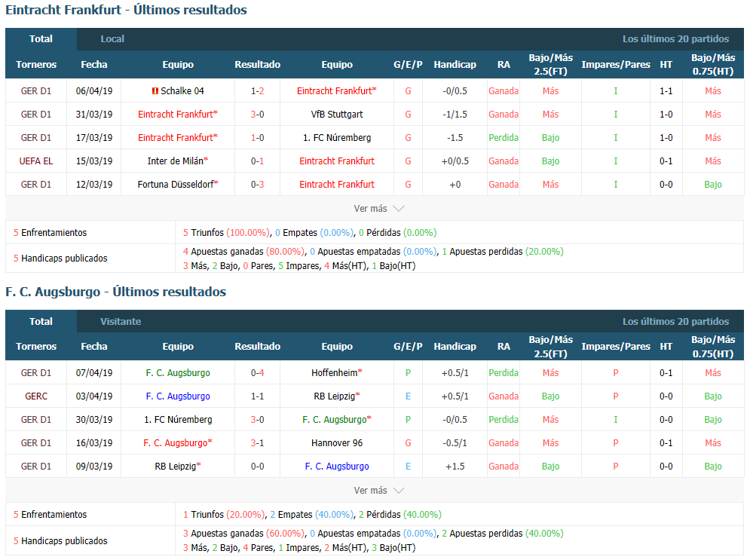
Task: Click Eintracht Frankfurt in the 12/03/19 row
Action: coord(337,185)
